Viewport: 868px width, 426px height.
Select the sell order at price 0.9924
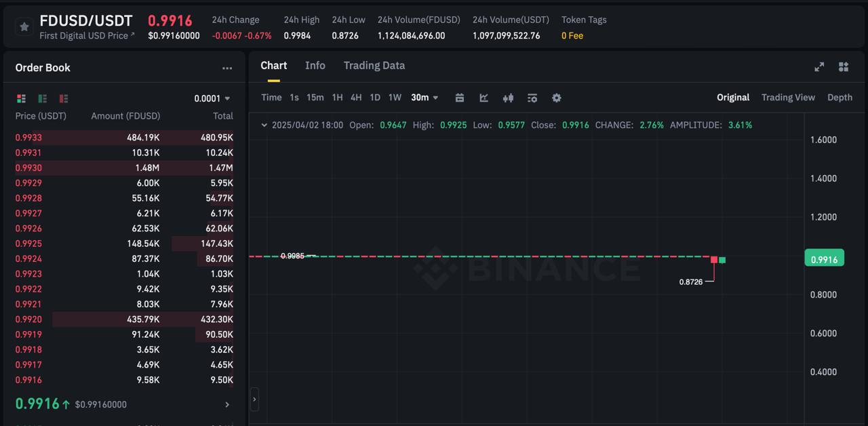coord(124,258)
